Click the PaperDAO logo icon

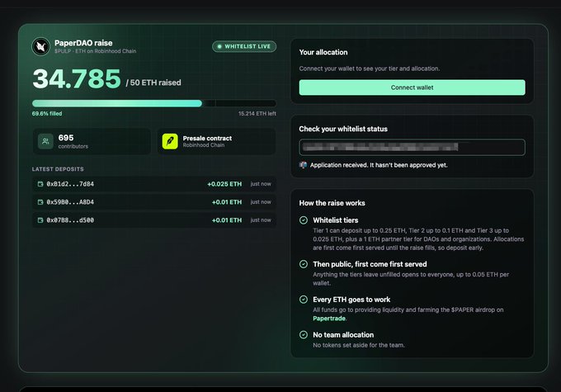click(x=40, y=46)
